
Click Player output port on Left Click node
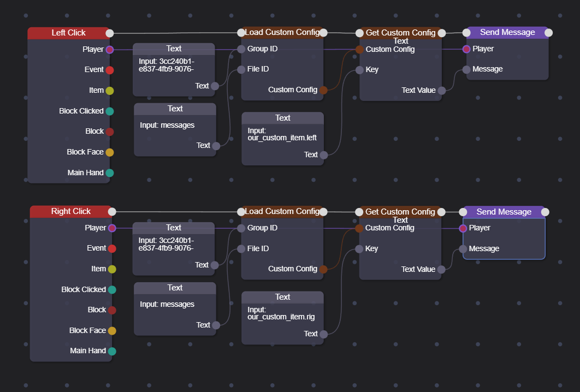[x=109, y=50]
